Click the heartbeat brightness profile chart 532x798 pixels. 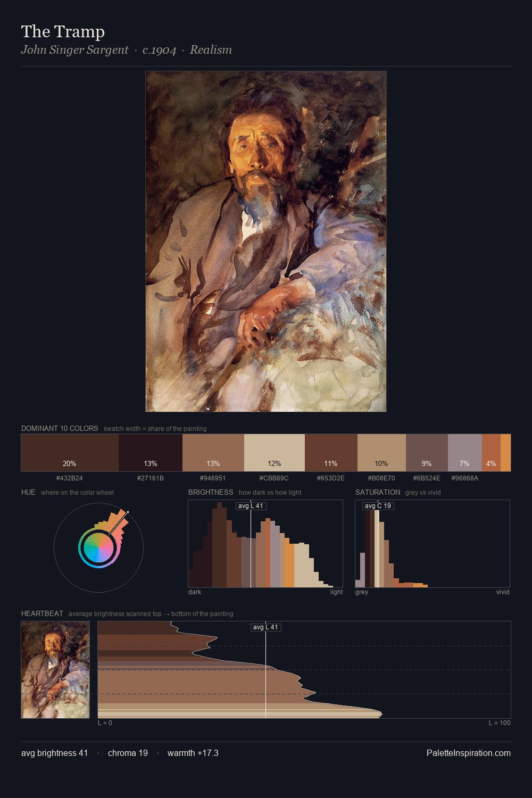click(304, 670)
